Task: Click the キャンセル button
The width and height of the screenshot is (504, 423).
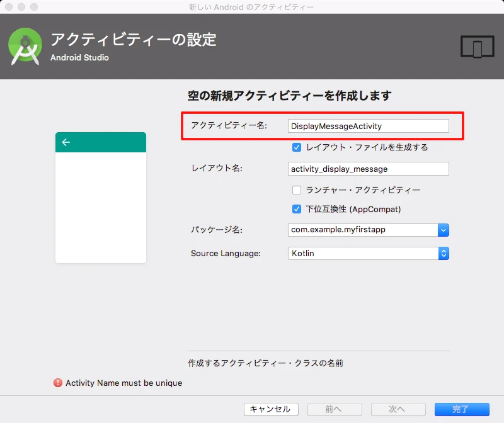Action: [271, 409]
